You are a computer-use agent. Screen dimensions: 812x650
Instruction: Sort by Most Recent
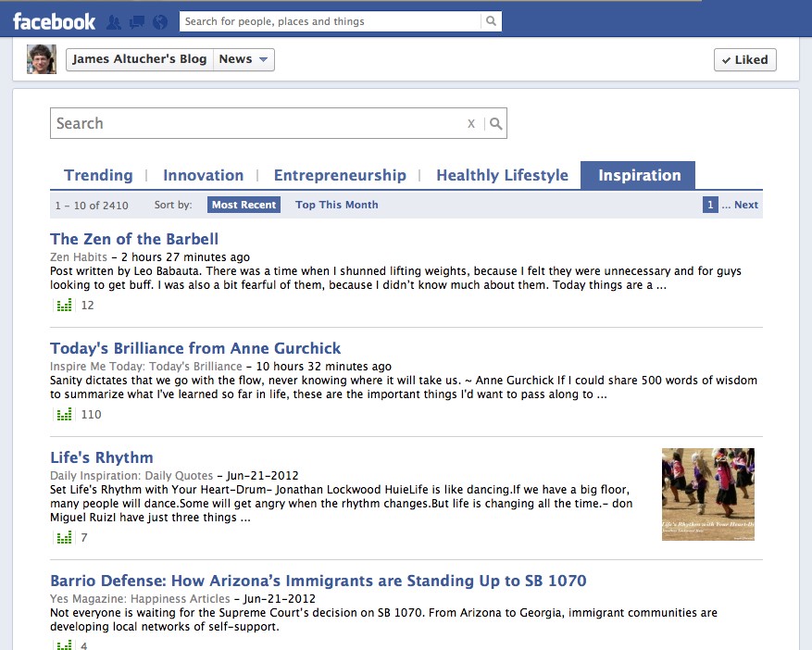click(x=244, y=205)
